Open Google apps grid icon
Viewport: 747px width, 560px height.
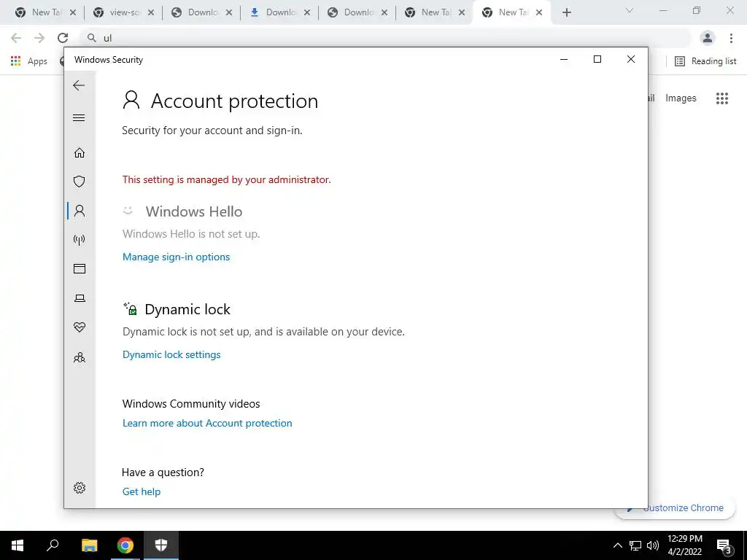pos(722,98)
